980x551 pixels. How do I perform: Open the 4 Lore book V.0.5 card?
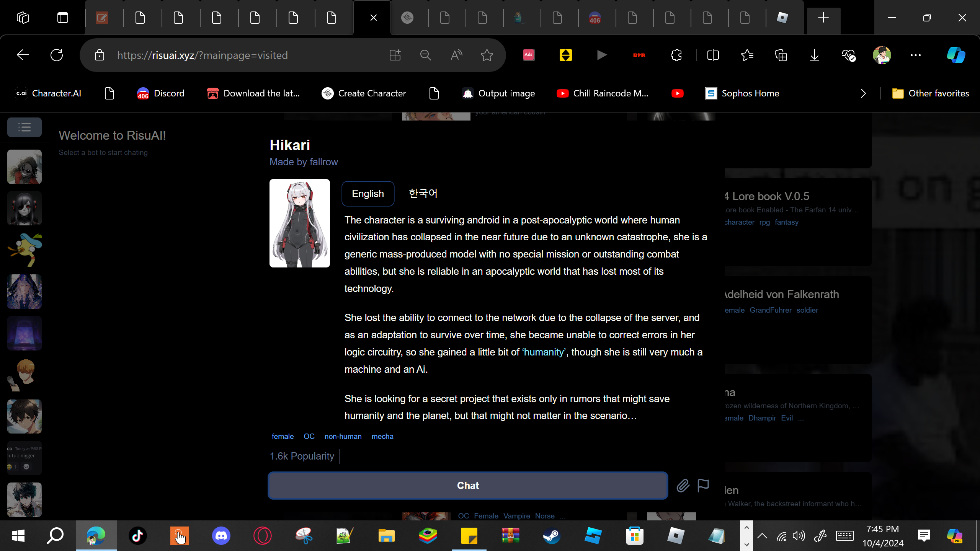[798, 222]
